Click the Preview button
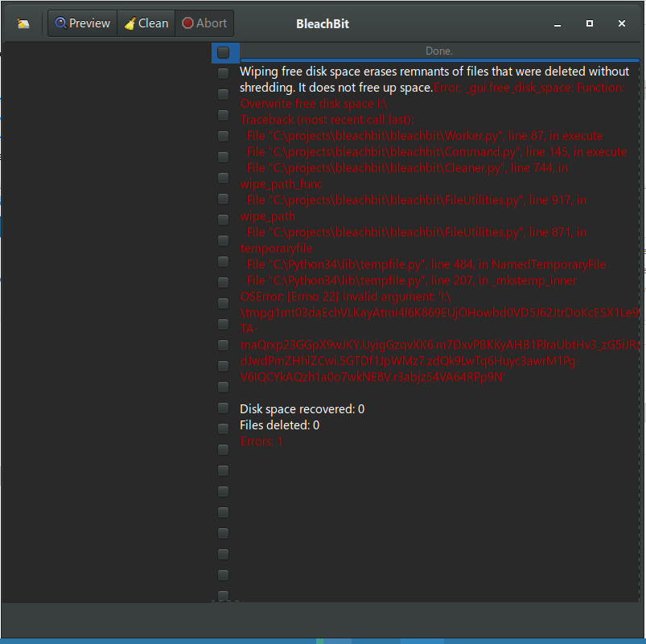The width and height of the screenshot is (646, 644). click(x=81, y=23)
